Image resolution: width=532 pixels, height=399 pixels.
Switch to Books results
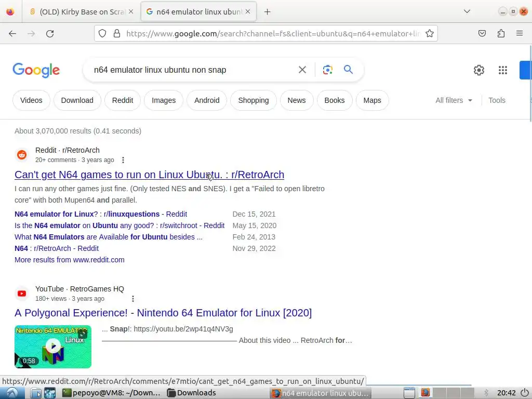(x=335, y=100)
